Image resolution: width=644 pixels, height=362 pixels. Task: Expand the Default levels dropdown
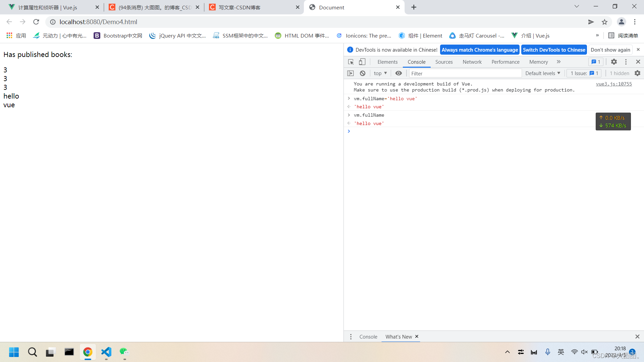coord(542,73)
